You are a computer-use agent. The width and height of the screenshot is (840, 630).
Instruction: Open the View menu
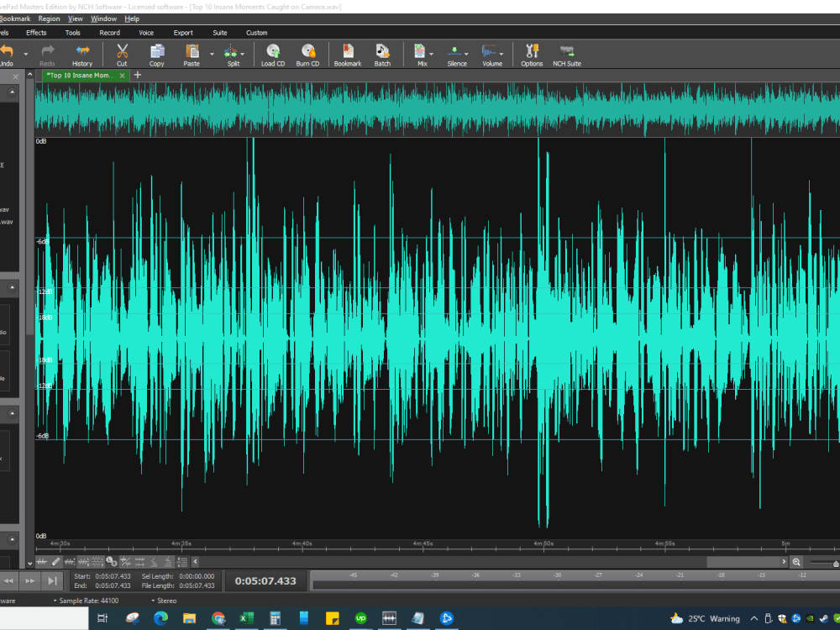[75, 18]
